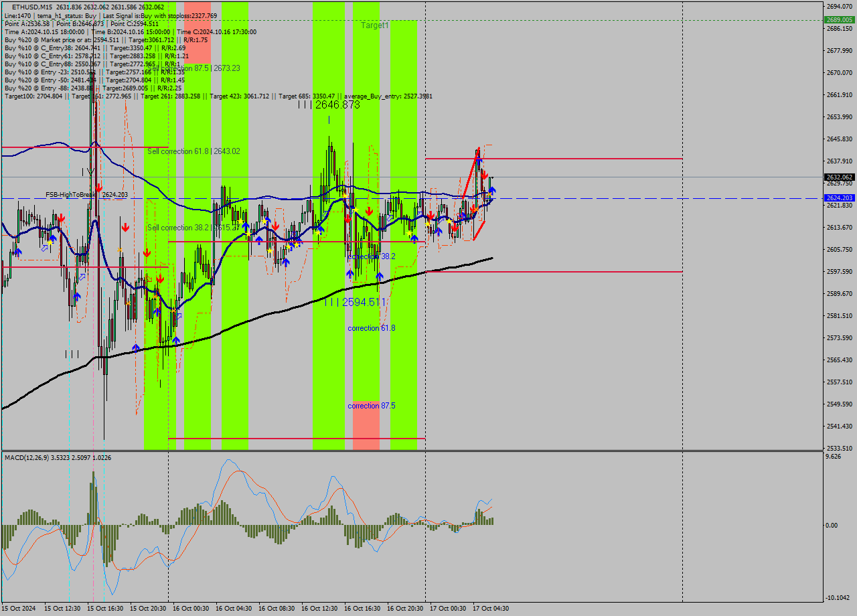Click the 'Target100: 2704.804' summary line

point(218,96)
